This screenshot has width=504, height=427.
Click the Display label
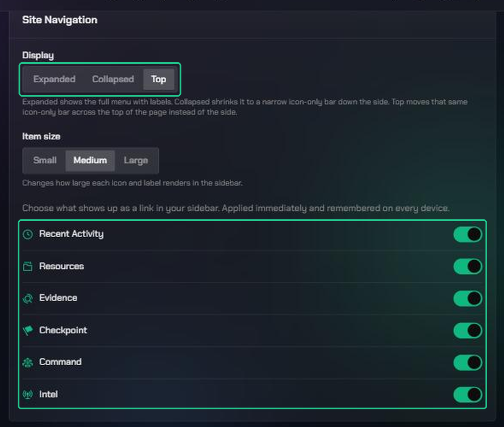click(x=38, y=55)
